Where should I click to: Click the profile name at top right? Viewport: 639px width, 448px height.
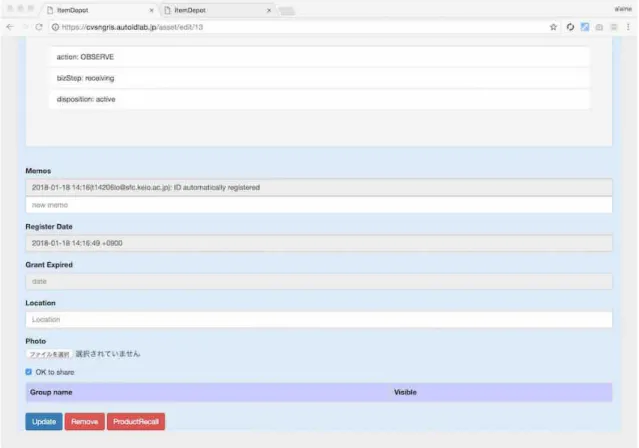pos(623,9)
